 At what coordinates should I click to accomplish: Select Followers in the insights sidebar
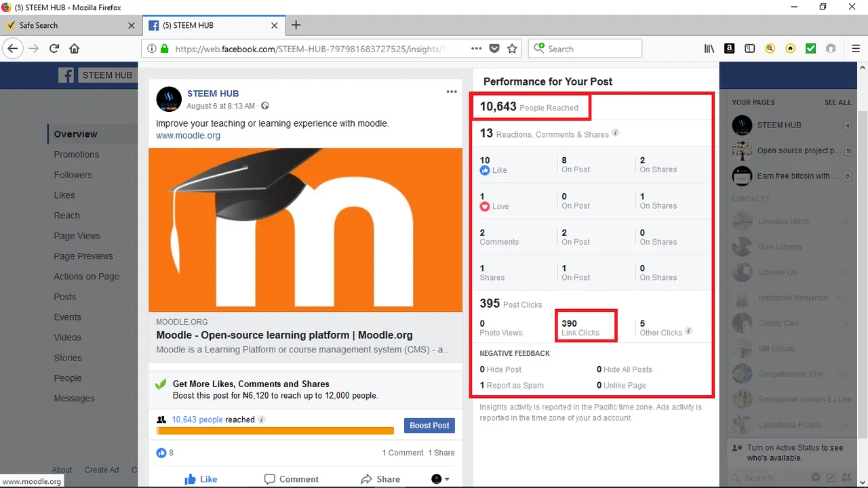click(73, 175)
